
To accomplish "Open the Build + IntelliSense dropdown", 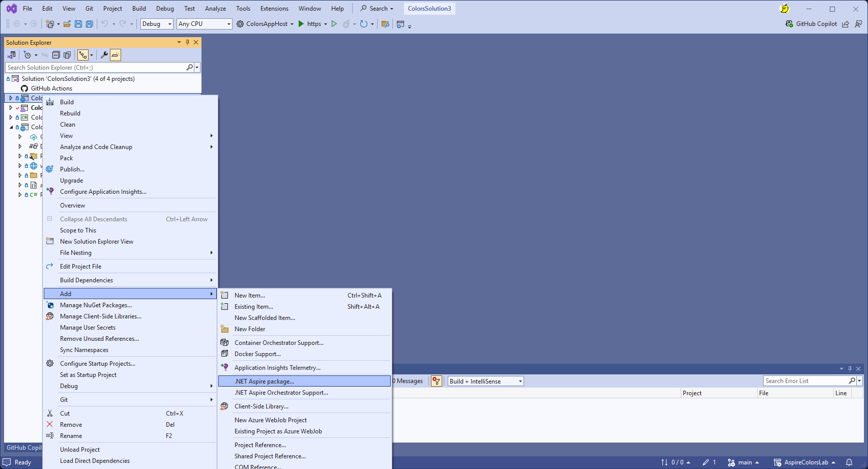I will coord(485,381).
